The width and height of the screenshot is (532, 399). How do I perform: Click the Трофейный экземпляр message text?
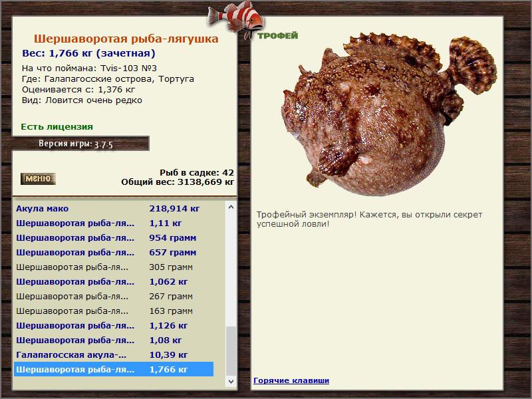(369, 219)
